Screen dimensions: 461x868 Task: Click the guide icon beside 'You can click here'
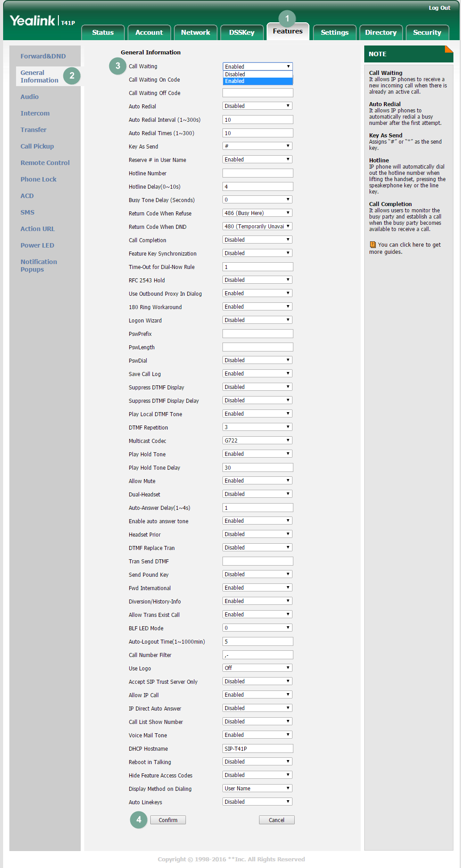tap(373, 245)
